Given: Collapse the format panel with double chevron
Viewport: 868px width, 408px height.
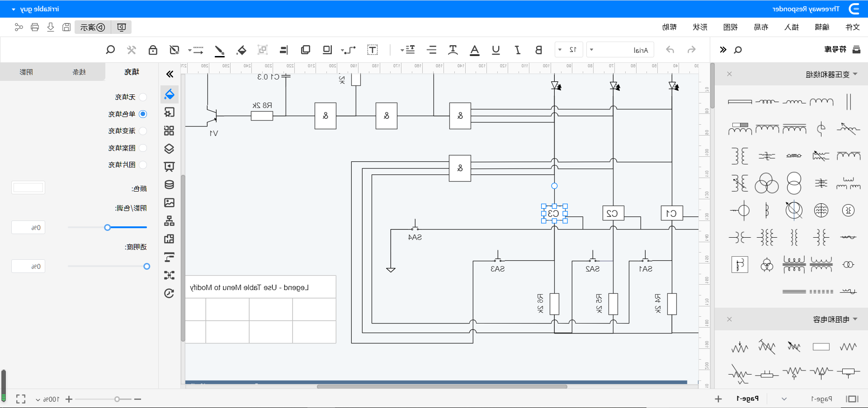Looking at the screenshot, I should coord(170,74).
